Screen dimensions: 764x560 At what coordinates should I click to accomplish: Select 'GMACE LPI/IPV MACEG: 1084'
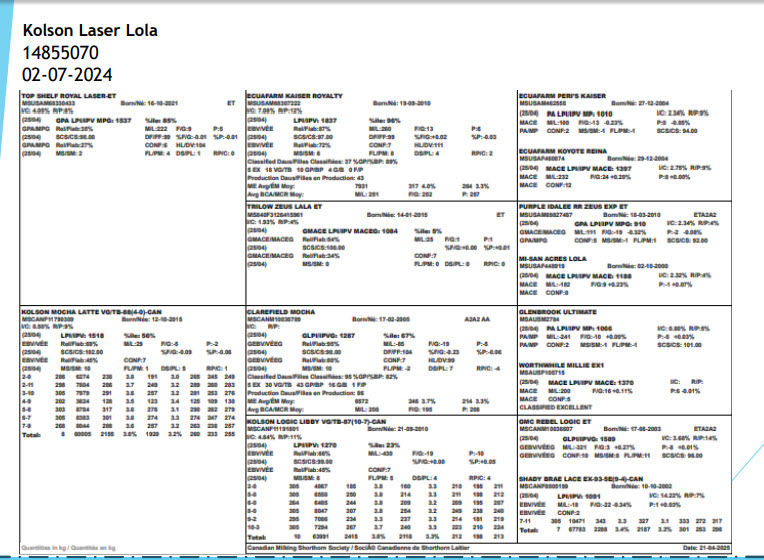coord(350,231)
